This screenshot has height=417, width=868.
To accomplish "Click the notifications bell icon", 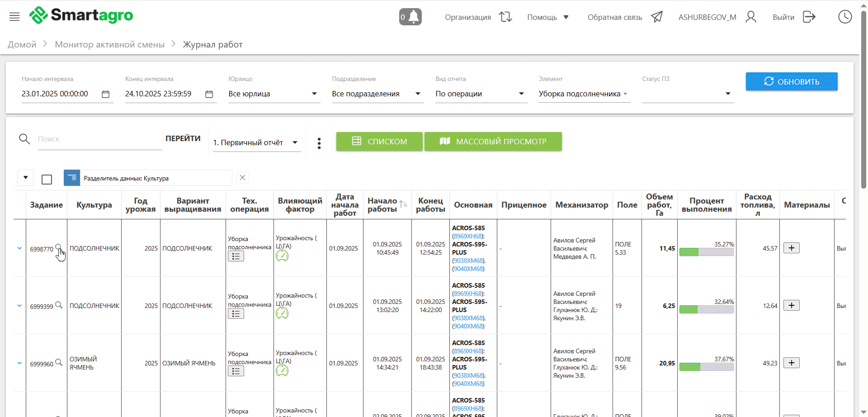I will point(410,17).
